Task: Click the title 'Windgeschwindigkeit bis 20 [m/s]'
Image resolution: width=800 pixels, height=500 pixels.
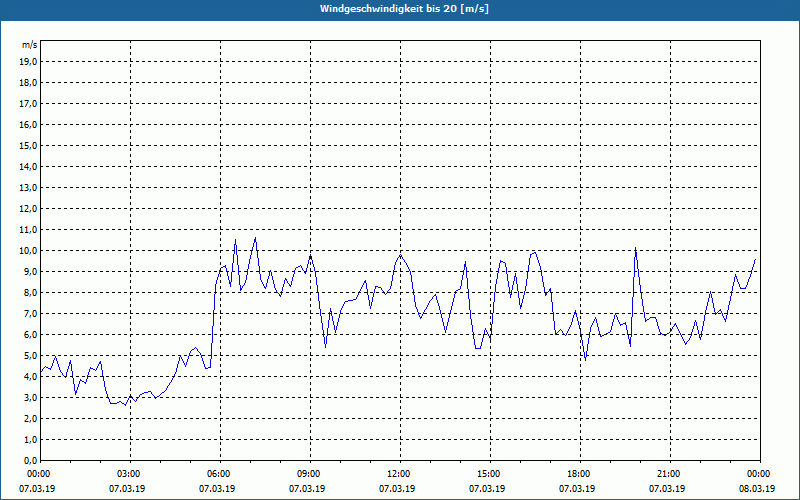Action: pyautogui.click(x=404, y=9)
